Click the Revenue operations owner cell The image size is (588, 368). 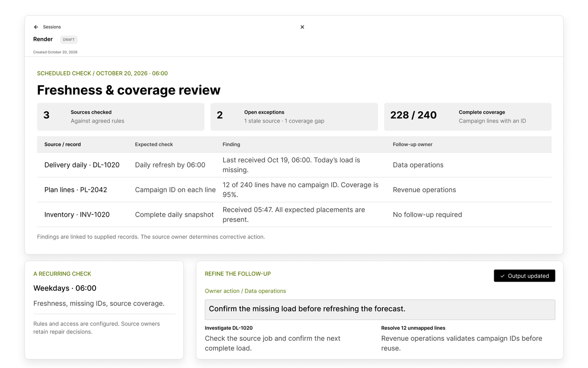pos(424,190)
